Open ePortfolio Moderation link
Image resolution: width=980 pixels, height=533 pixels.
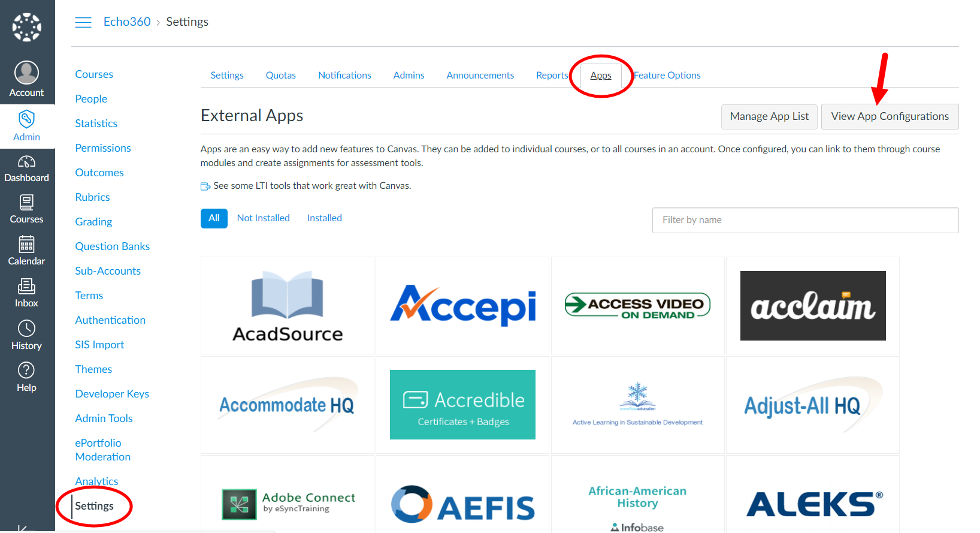coord(102,450)
